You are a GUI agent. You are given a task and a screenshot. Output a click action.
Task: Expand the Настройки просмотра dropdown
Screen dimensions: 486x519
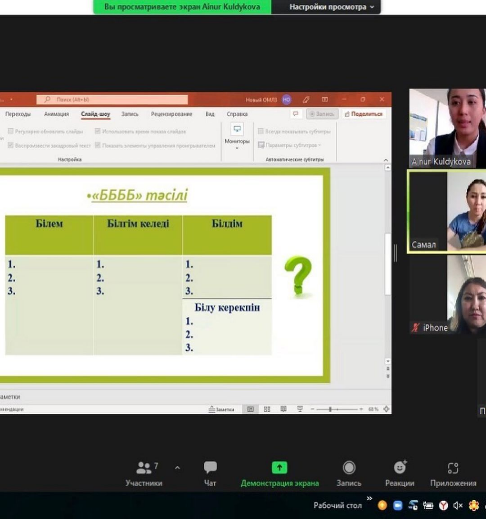(331, 7)
